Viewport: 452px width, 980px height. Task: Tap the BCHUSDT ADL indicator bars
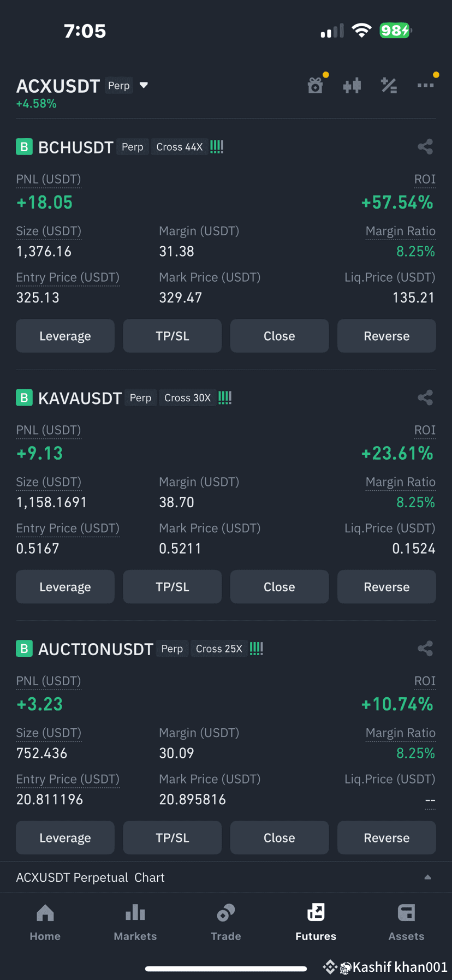pos(217,146)
